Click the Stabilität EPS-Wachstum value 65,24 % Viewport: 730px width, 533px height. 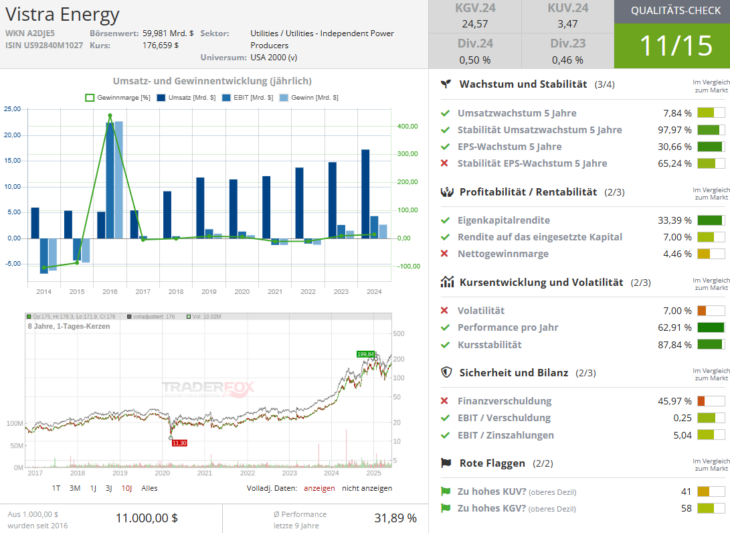click(675, 163)
